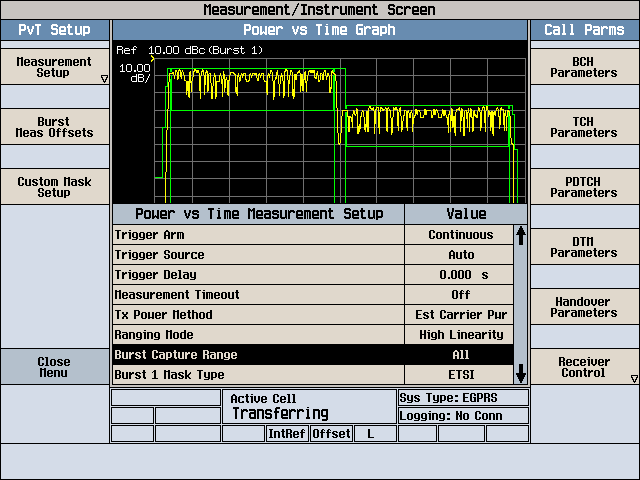Open DTM Parameters softkey
The image size is (640, 480).
(585, 247)
